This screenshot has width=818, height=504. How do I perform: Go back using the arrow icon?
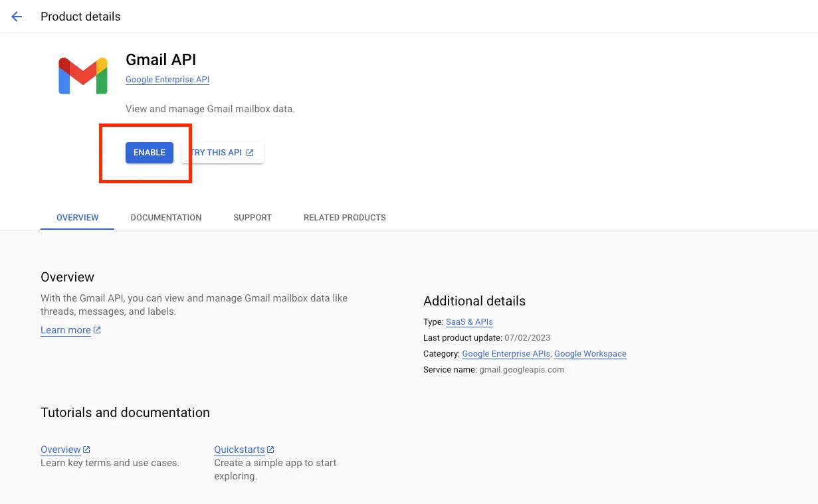[x=17, y=17]
